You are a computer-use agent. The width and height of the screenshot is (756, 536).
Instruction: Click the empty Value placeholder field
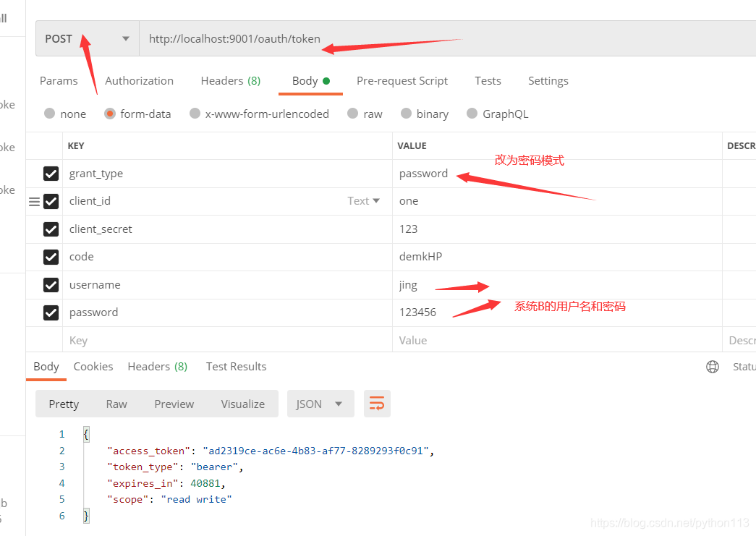click(x=557, y=340)
